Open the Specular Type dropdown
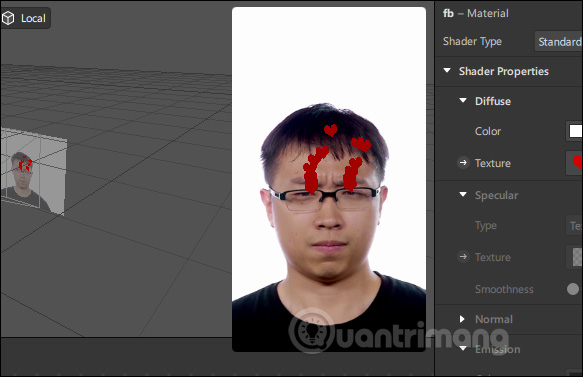The height and width of the screenshot is (377, 583). pos(575,225)
